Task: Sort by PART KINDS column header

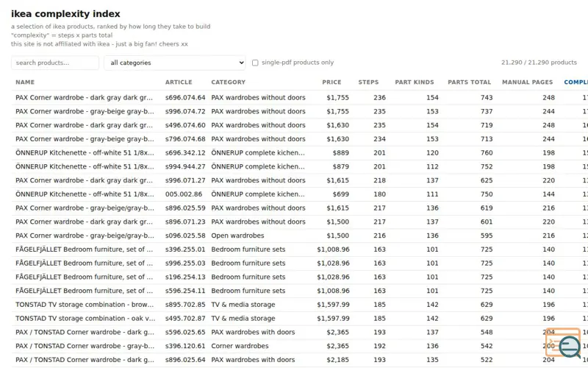Action: point(415,82)
